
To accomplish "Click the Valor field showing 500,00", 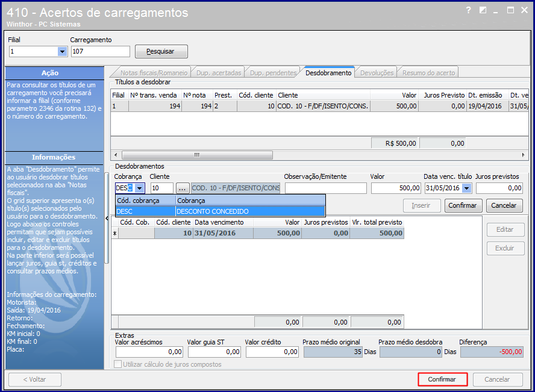I will [396, 188].
